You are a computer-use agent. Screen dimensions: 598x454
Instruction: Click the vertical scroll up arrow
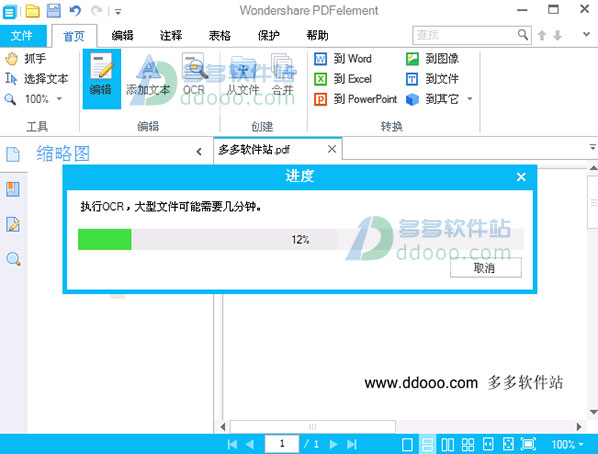(x=593, y=168)
